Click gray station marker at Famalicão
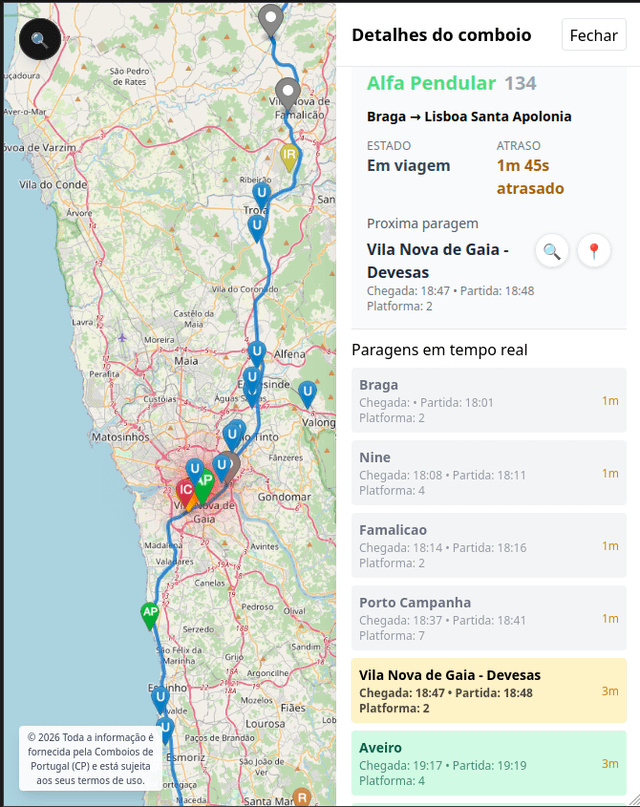This screenshot has height=807, width=640. click(x=288, y=93)
